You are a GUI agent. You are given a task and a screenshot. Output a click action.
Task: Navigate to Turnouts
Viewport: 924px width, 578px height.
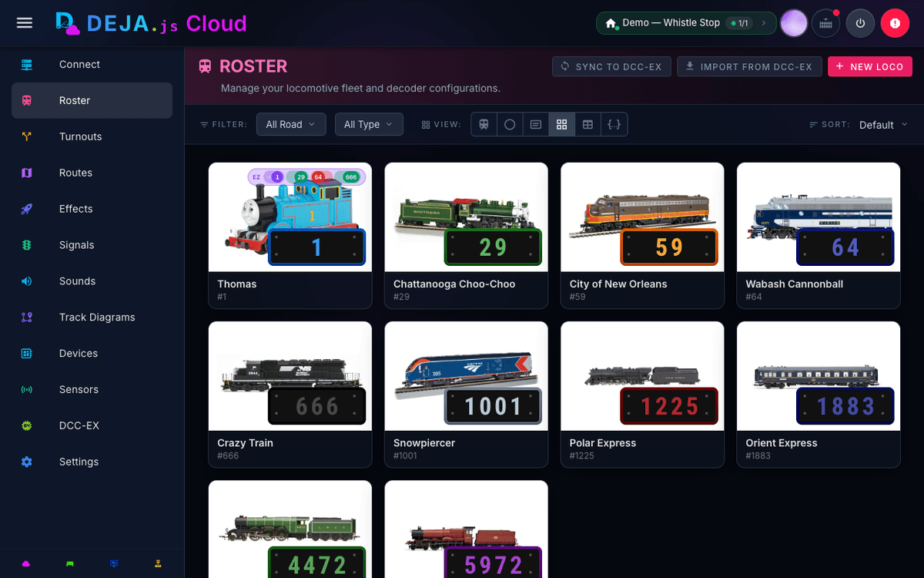coord(92,136)
